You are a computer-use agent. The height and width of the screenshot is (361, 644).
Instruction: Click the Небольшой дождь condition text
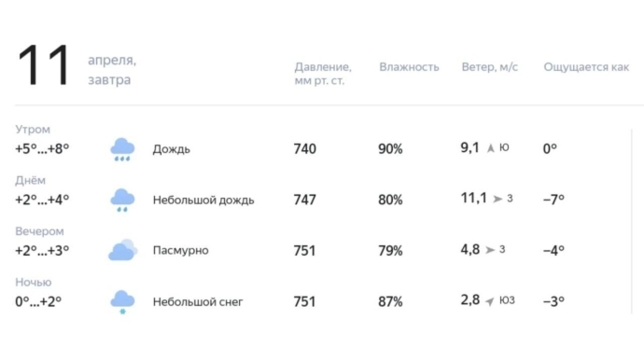203,200
